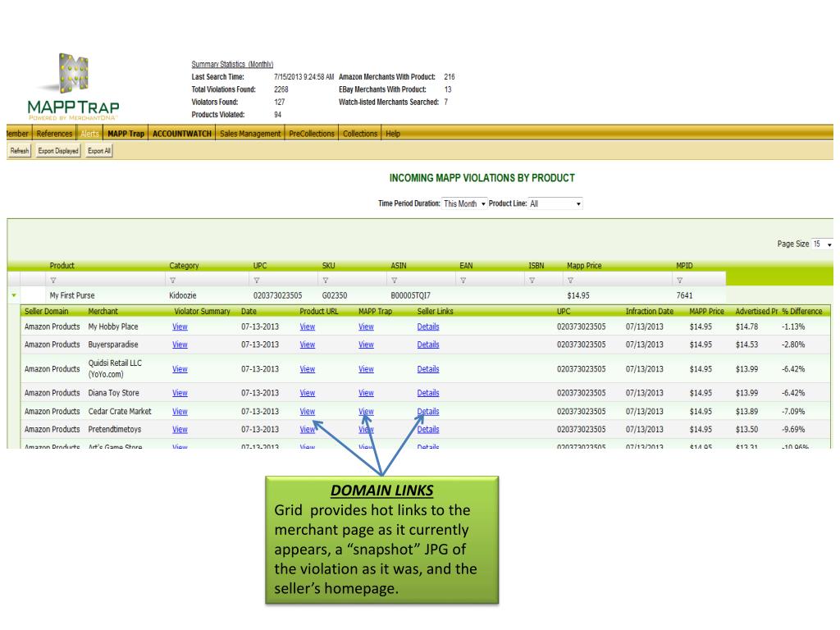Screen dimensions: 840x630
Task: View Violator Summary for Cedar Crate Market
Action: pyautogui.click(x=180, y=412)
